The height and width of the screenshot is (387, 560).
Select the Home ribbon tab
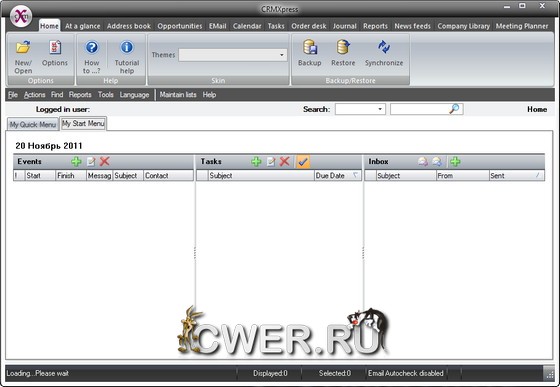[x=49, y=26]
